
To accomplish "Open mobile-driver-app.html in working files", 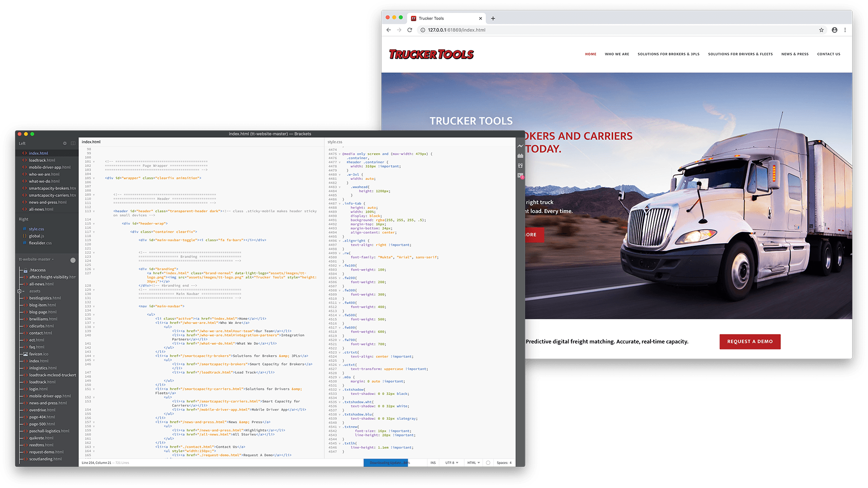I will point(50,167).
